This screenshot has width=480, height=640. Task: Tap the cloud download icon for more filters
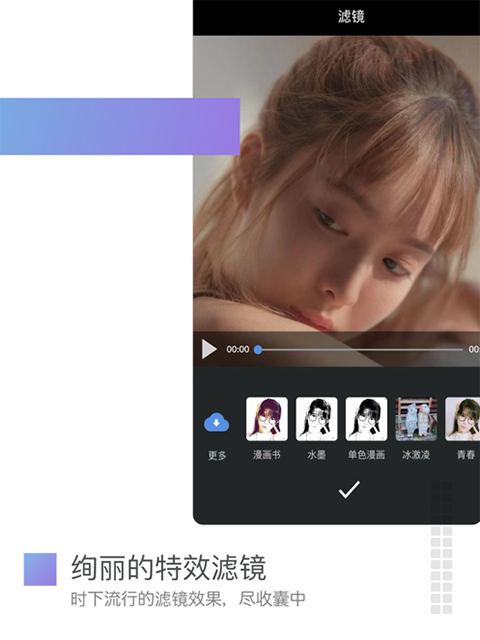[216, 422]
